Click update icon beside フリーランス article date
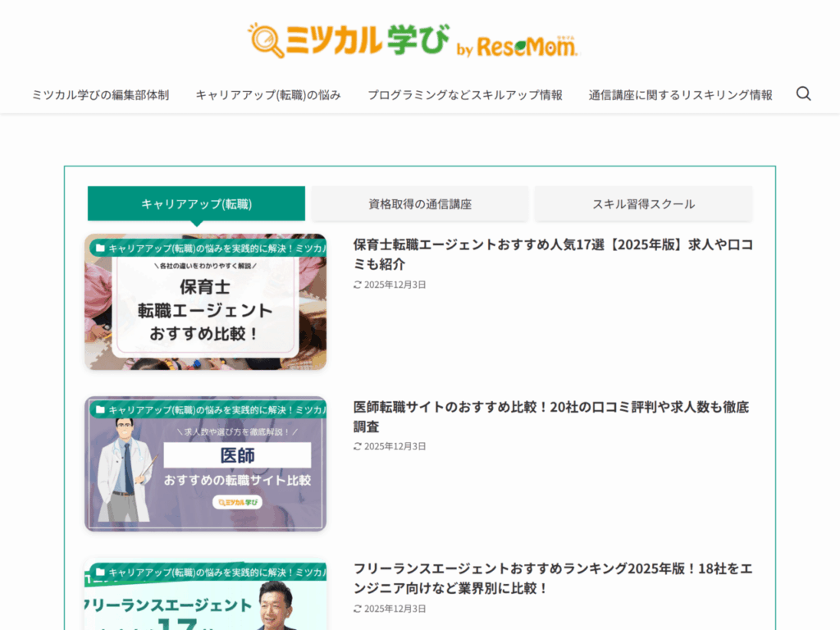 click(358, 609)
